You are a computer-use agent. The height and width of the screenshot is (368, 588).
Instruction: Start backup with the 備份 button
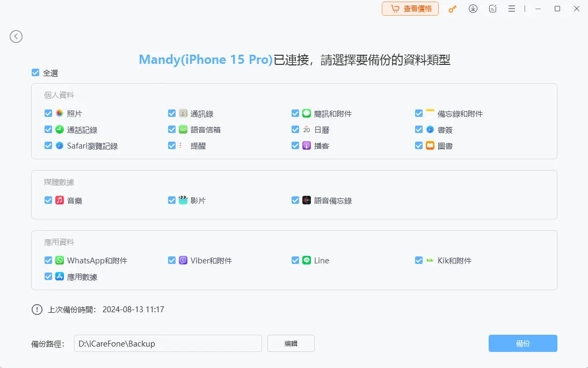[522, 343]
